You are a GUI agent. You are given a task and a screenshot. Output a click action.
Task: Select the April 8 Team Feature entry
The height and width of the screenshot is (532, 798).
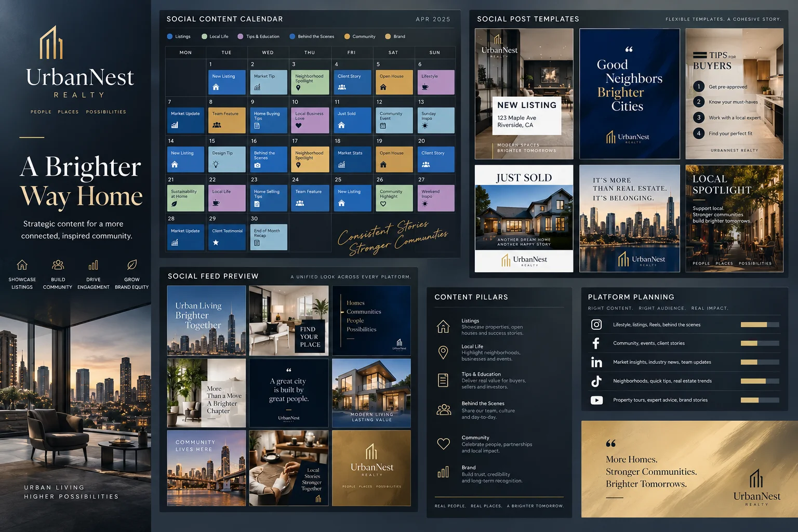coord(227,120)
